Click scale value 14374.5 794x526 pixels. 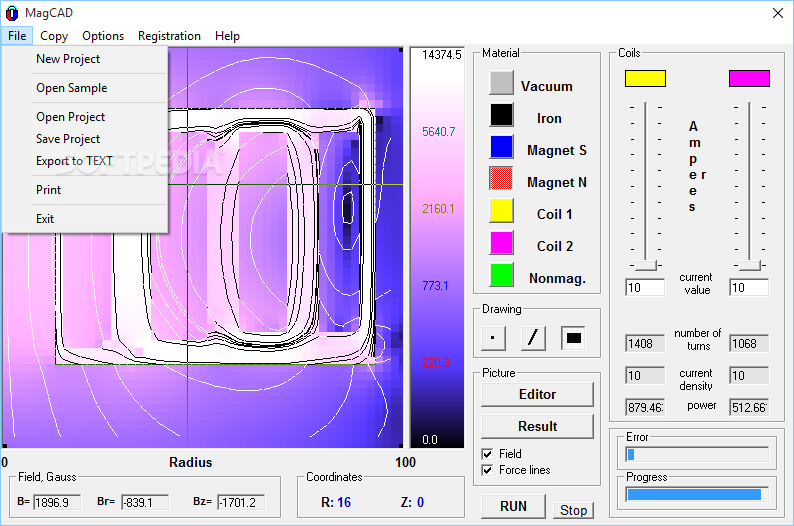point(442,55)
